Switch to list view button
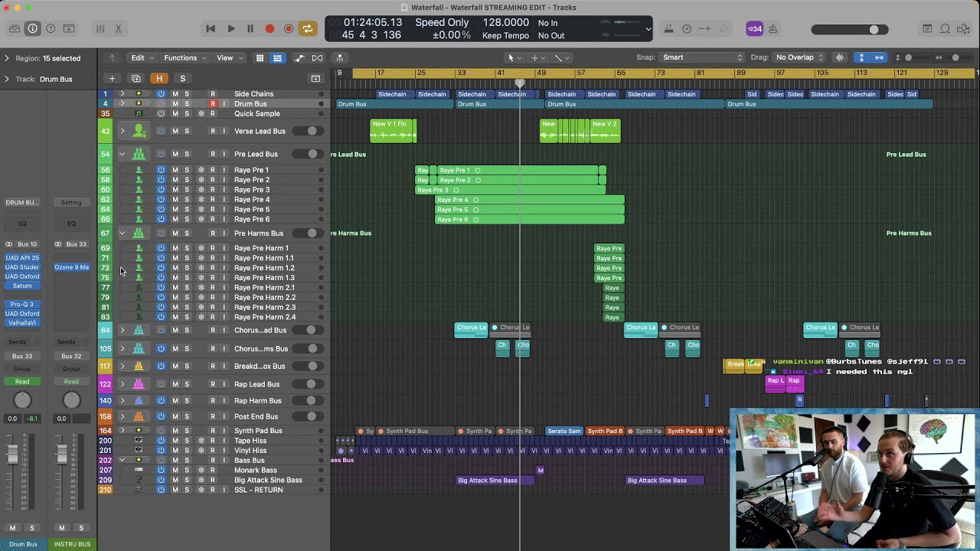The width and height of the screenshot is (980, 551). [277, 58]
